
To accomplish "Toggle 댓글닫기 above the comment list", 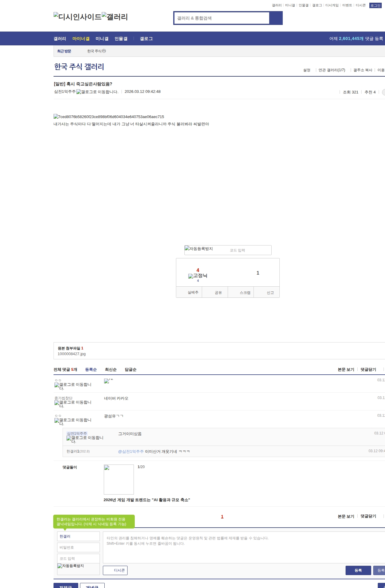I will click(x=368, y=370).
